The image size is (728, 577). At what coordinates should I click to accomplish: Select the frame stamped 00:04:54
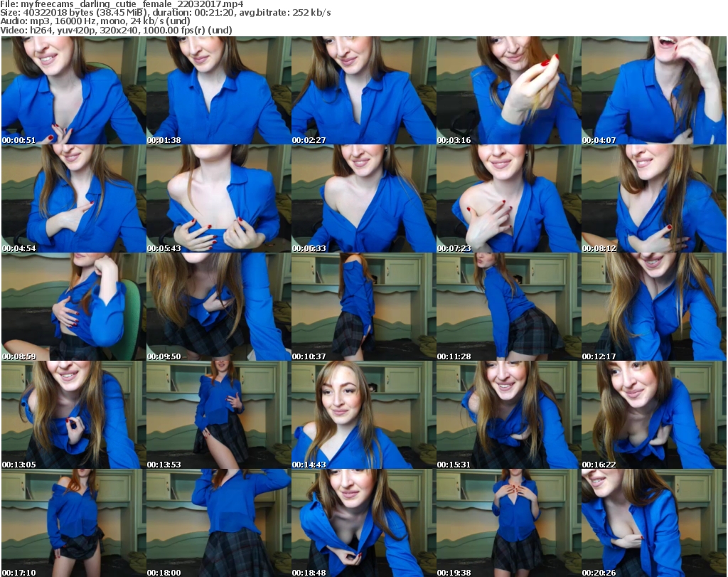point(74,198)
